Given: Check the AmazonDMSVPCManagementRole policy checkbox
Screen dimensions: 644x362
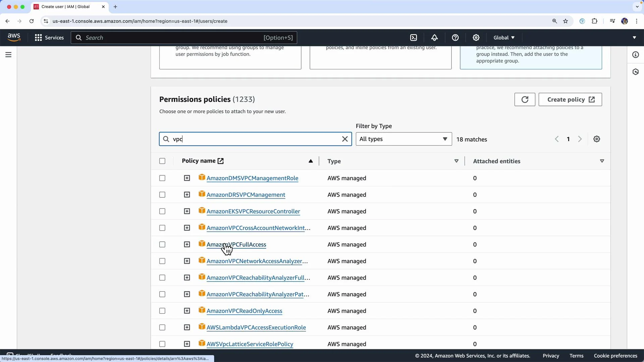Looking at the screenshot, I should pyautogui.click(x=162, y=178).
